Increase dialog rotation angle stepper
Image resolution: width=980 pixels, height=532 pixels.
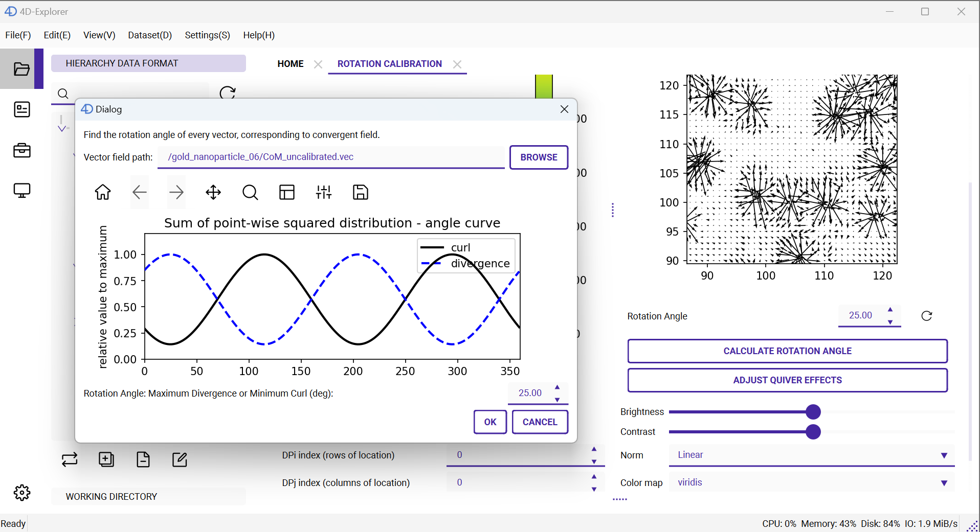(x=557, y=387)
